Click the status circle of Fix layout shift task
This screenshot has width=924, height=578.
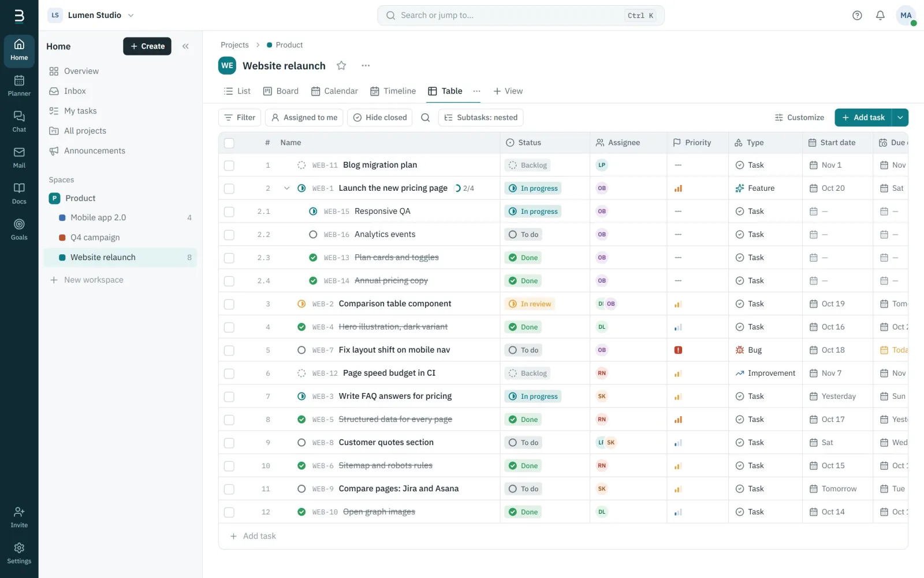301,350
